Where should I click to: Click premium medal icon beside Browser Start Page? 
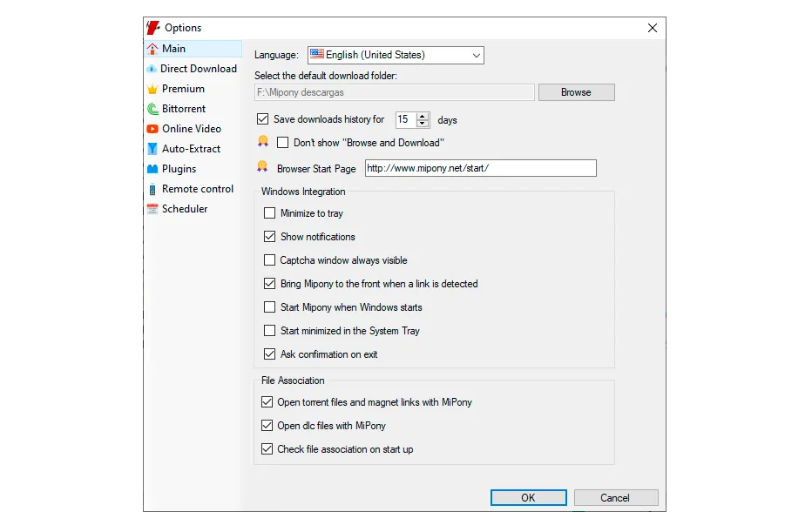[262, 166]
